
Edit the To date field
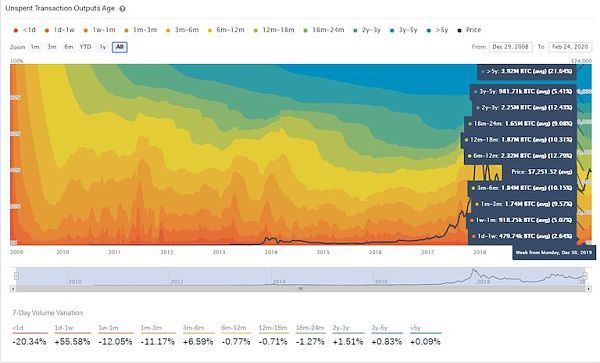click(570, 47)
